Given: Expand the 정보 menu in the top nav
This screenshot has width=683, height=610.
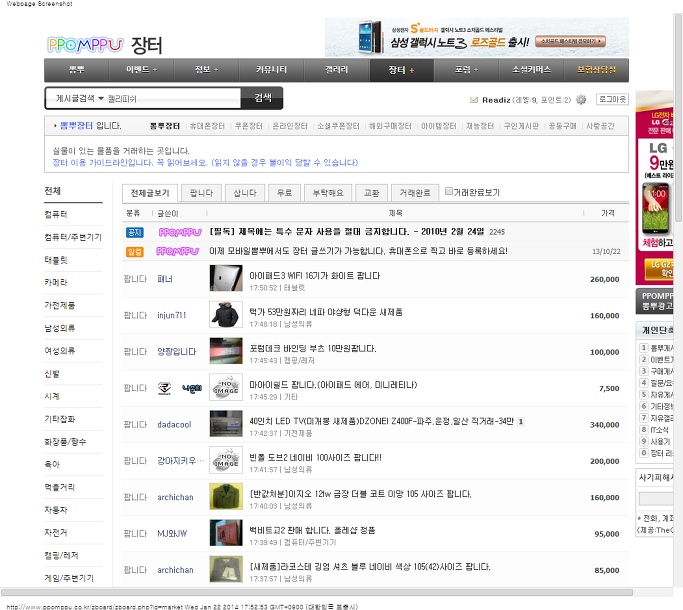Looking at the screenshot, I should 206,70.
